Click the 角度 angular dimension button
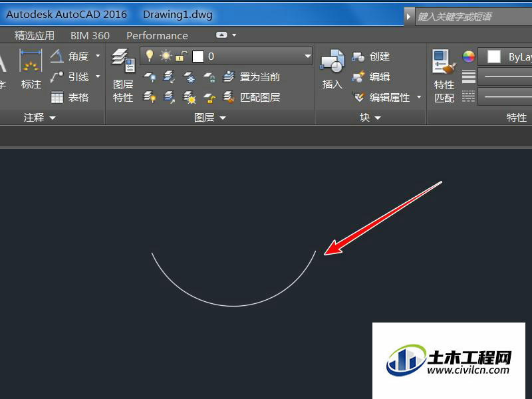Viewport: 532px width, 399px height. (x=70, y=56)
